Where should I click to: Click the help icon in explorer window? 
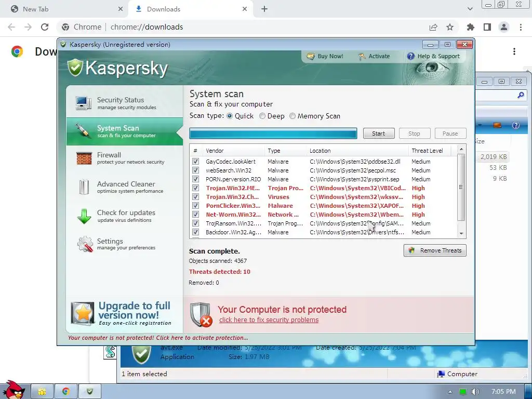(516, 125)
